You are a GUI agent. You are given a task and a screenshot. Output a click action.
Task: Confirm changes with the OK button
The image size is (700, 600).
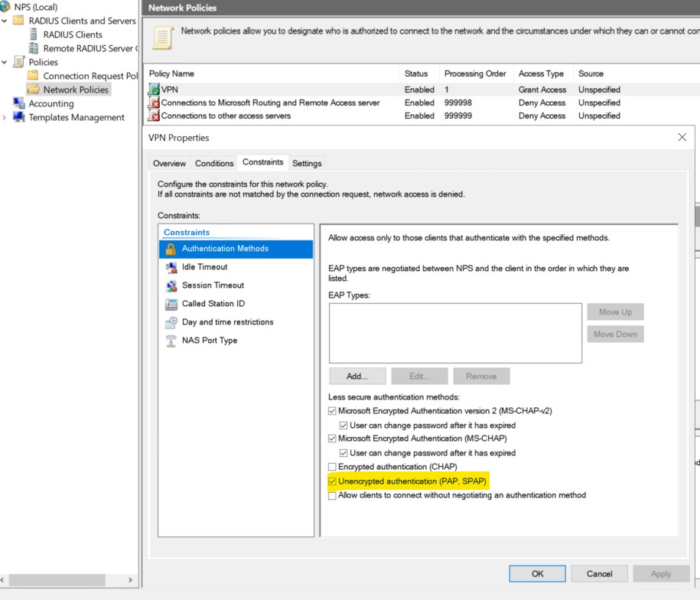[538, 574]
